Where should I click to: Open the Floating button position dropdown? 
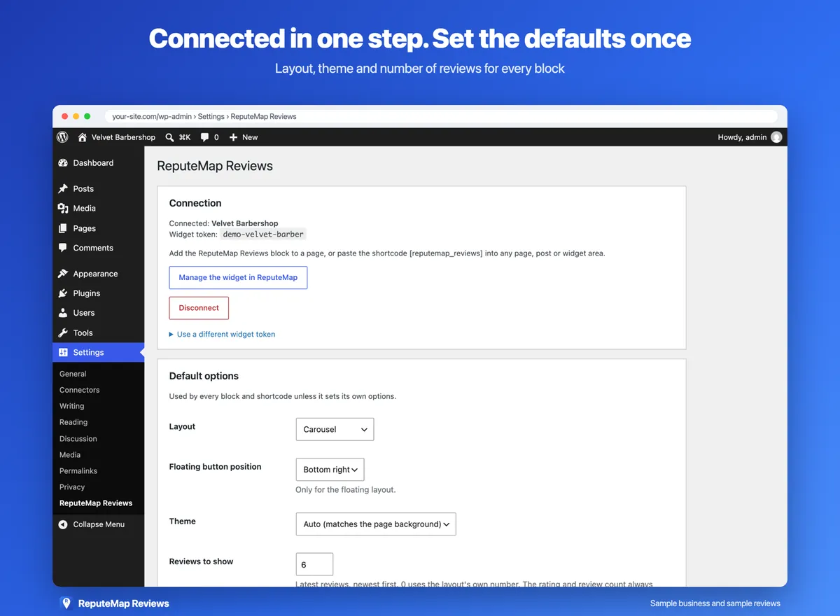(x=330, y=470)
